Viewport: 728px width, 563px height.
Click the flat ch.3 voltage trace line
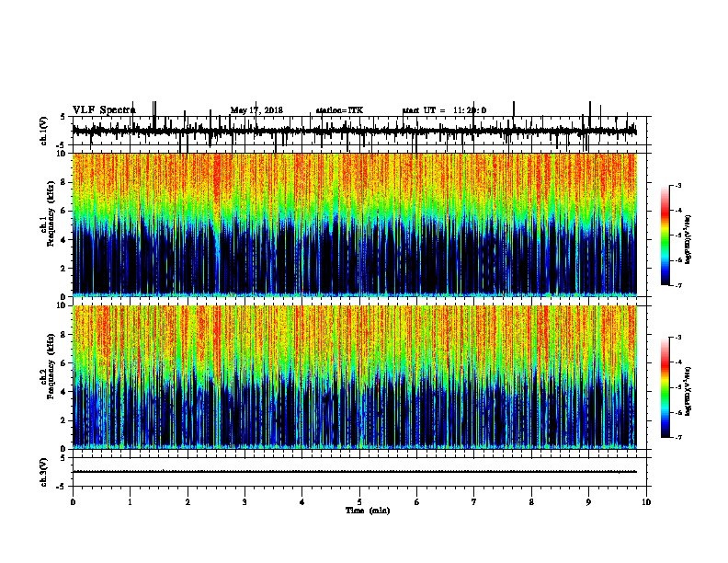coord(355,472)
